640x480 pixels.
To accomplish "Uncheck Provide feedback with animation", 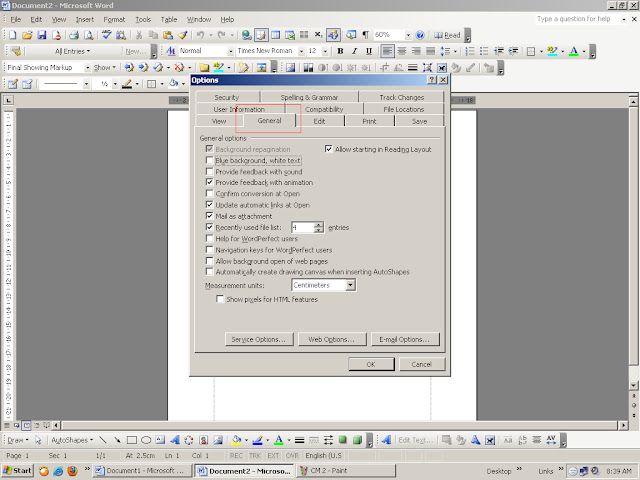I will (x=209, y=182).
